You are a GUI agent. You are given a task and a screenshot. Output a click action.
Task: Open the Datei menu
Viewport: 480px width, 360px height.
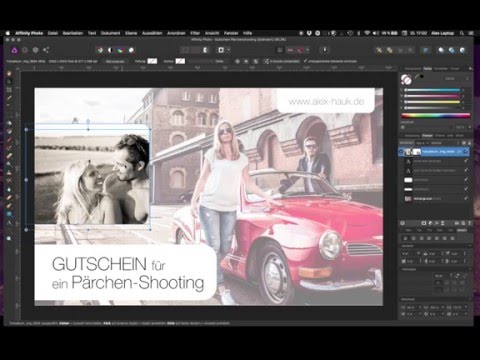click(x=53, y=33)
